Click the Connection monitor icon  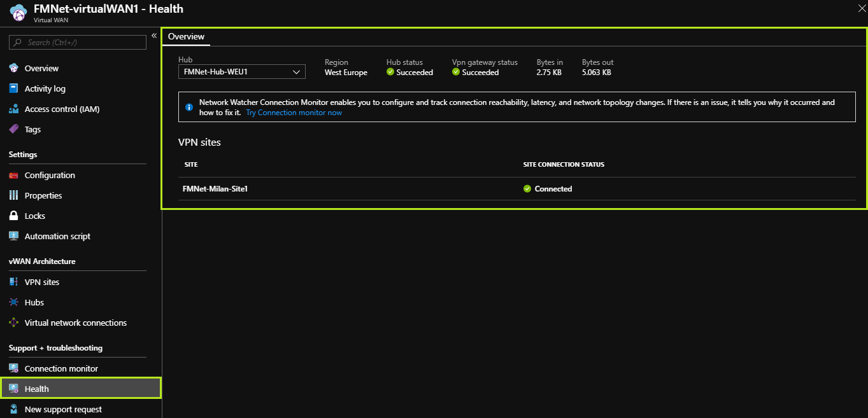coord(14,368)
